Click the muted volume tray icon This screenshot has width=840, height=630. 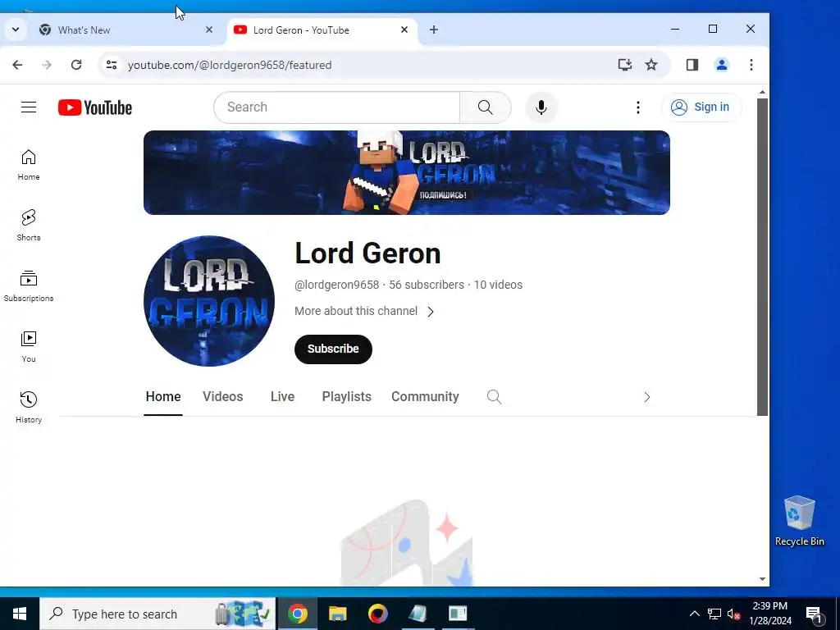(733, 614)
